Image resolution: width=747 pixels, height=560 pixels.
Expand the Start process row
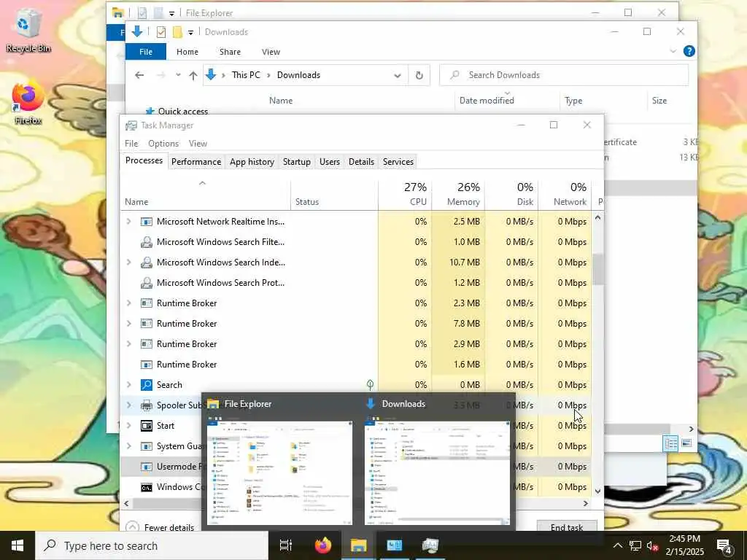tap(128, 426)
